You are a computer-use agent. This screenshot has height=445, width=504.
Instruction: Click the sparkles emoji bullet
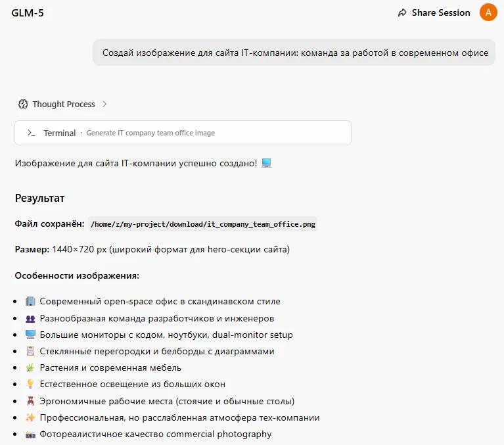pos(30,417)
